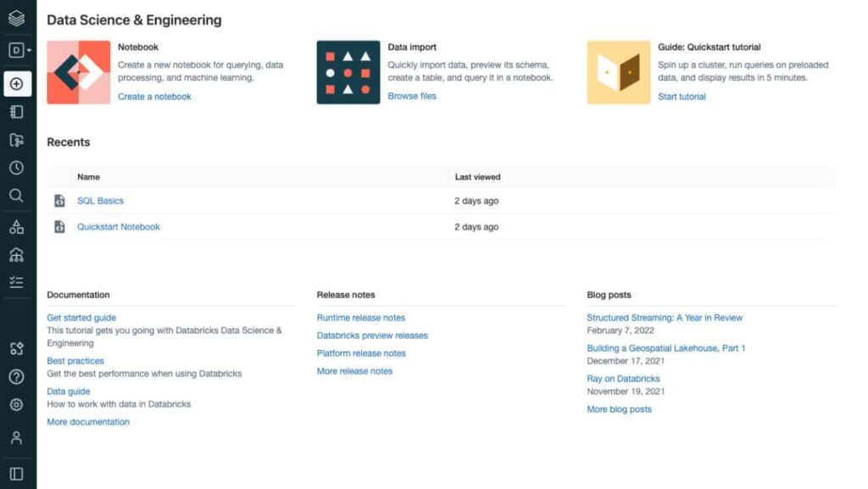Click the Name column header
868x489 pixels.
pos(88,177)
